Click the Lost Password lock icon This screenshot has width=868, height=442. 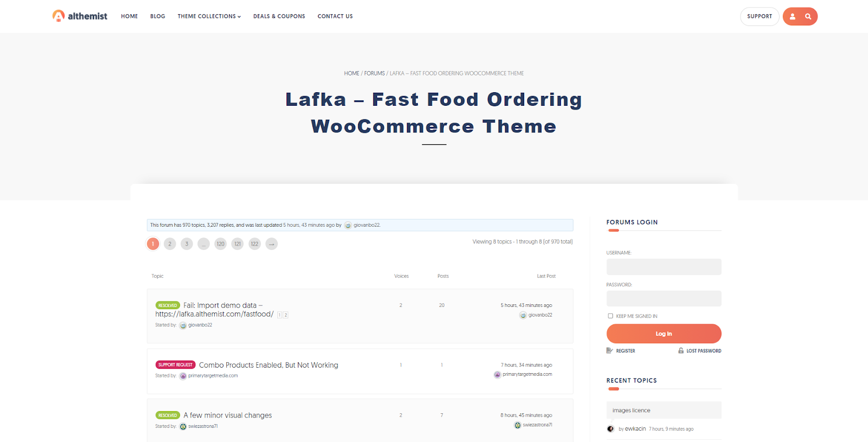[x=681, y=351]
